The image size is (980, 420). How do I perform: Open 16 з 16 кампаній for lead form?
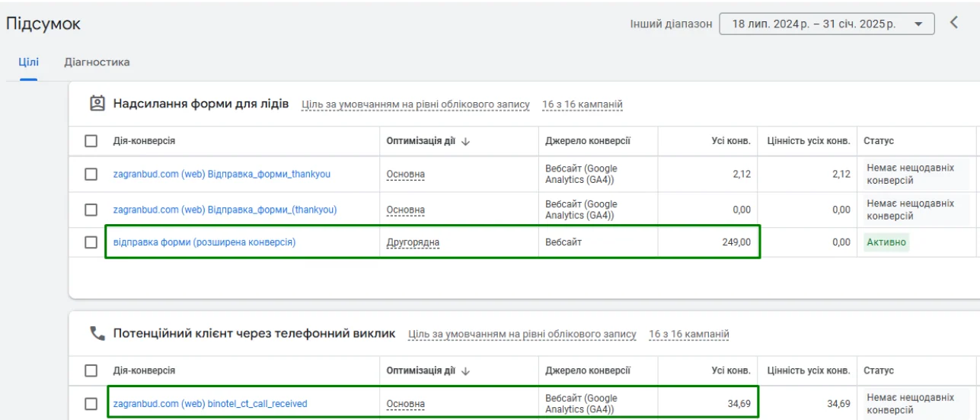click(583, 104)
